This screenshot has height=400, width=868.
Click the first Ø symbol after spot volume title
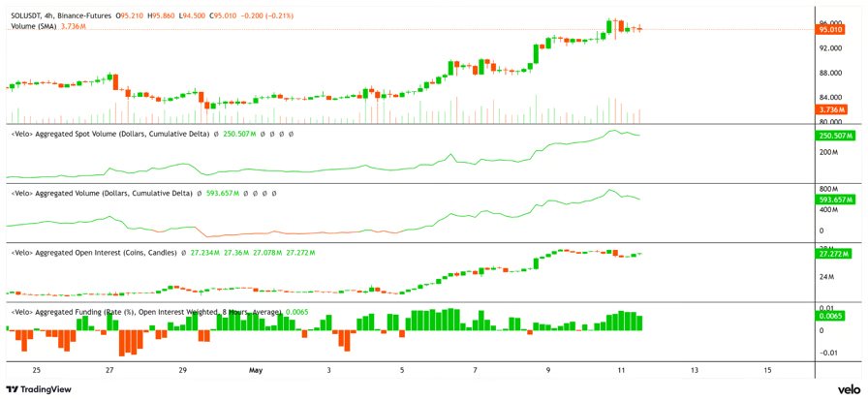[x=215, y=134]
